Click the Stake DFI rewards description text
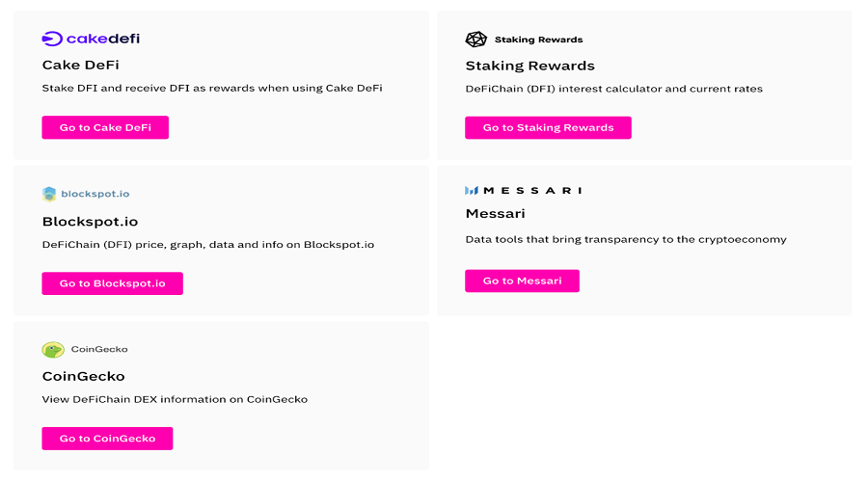 pyautogui.click(x=212, y=88)
